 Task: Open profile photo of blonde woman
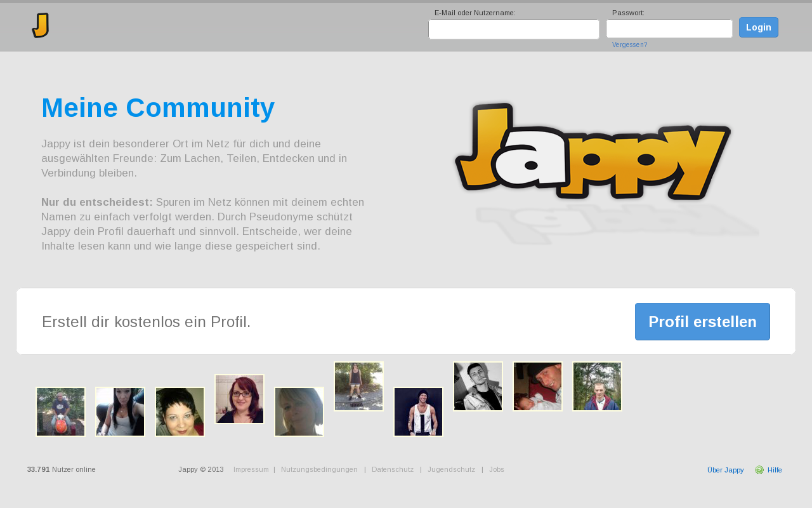tap(299, 411)
